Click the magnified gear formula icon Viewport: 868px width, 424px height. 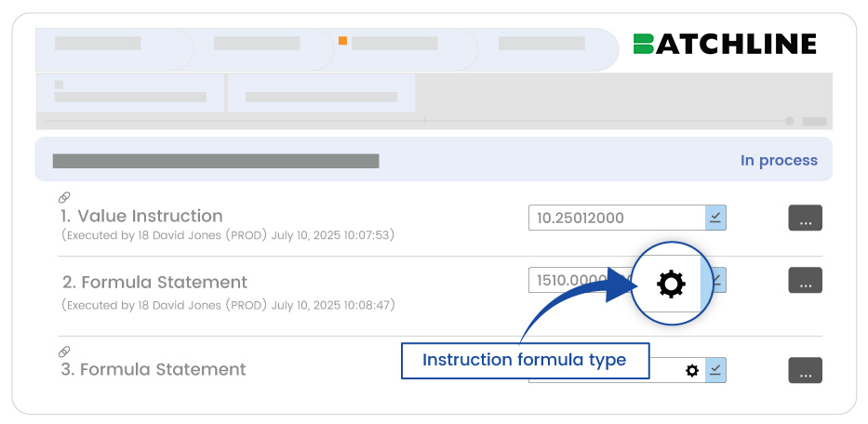671,284
